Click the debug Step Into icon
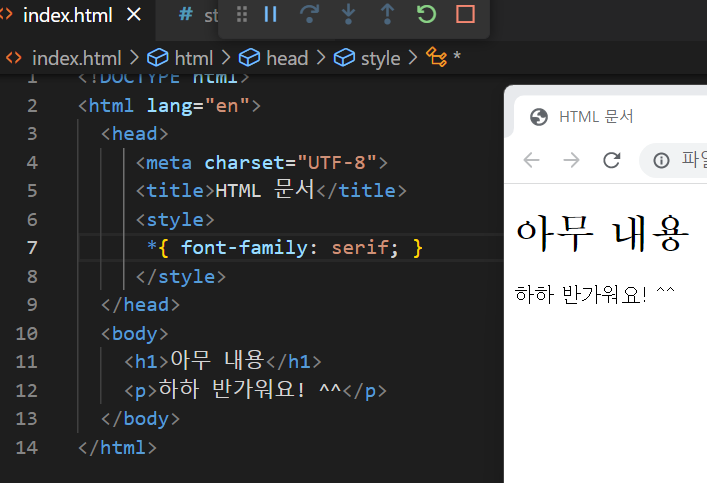707x483 pixels. click(x=348, y=14)
